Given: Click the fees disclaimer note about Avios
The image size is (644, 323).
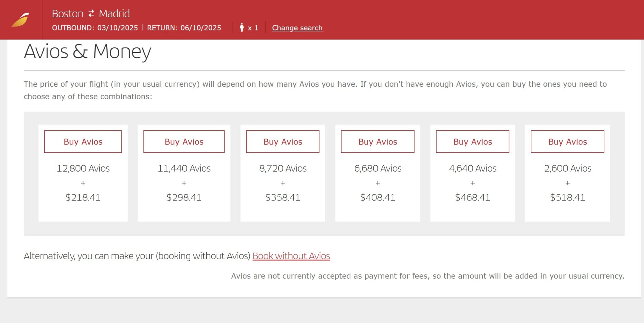Looking at the screenshot, I should (x=428, y=276).
